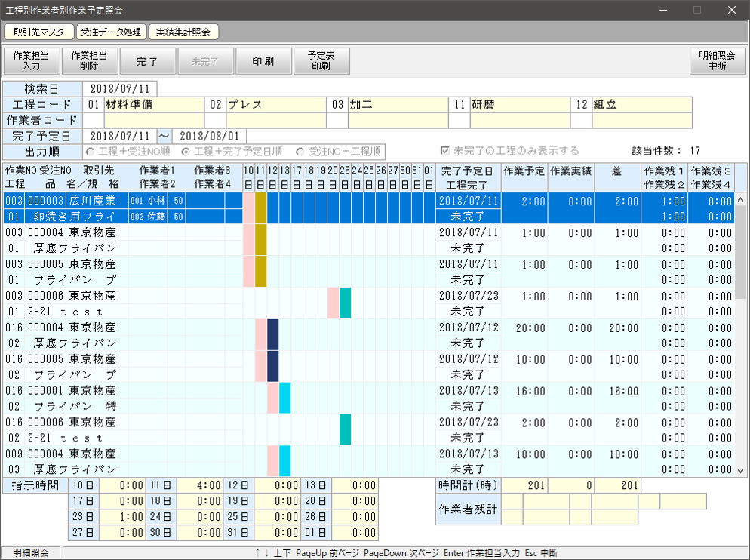Click the 工程コード field containing 11
Viewport: 750px width, 560px height.
(460, 104)
